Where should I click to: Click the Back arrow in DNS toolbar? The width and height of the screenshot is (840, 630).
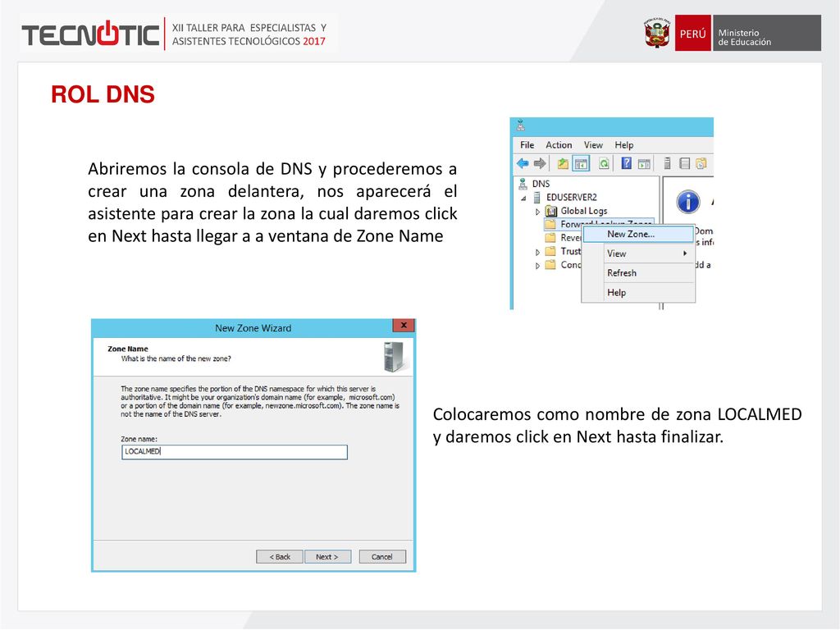523,163
